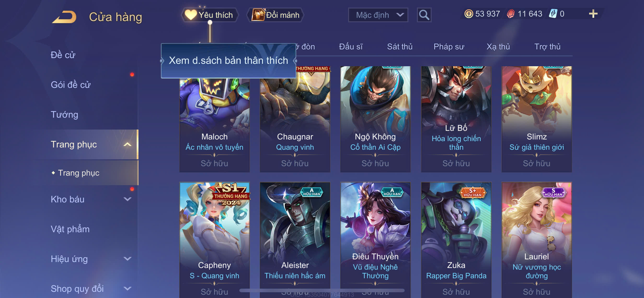Tap the plus icon to add currency
This screenshot has height=298, width=644.
(x=593, y=14)
